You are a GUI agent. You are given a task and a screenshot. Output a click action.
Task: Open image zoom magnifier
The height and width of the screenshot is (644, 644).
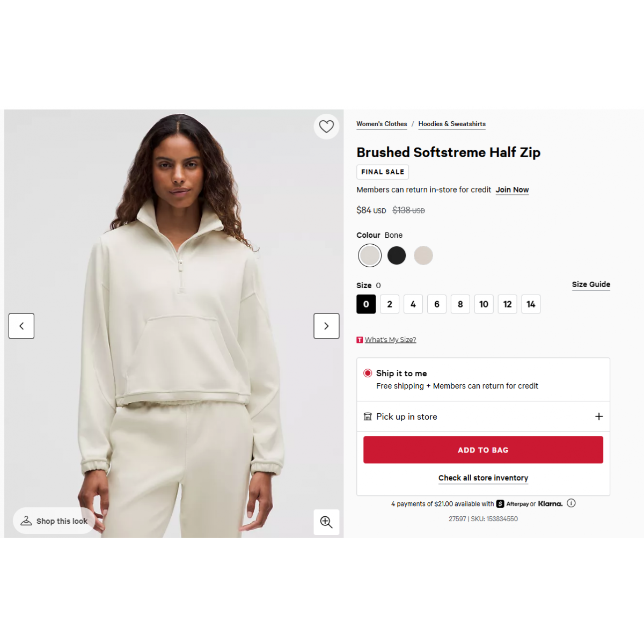click(x=326, y=522)
